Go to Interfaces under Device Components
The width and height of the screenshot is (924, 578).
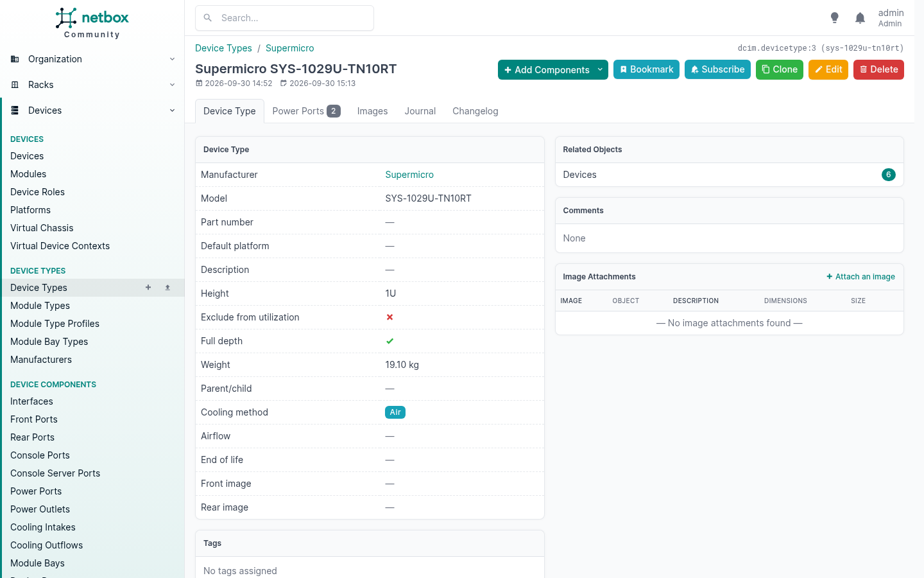(31, 401)
